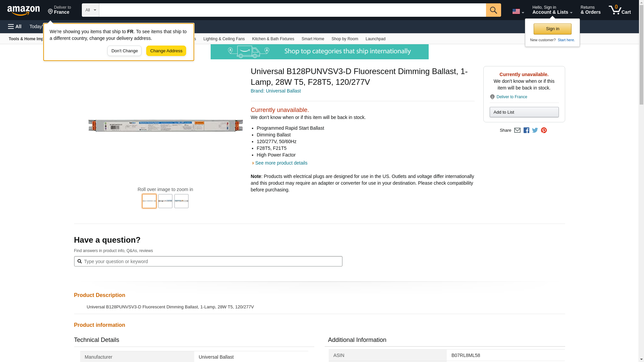The height and width of the screenshot is (362, 644).
Task: Click the search magnifier button
Action: 493,10
